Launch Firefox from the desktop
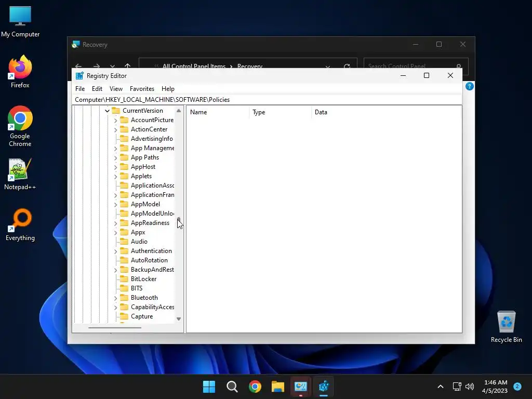 [20, 72]
